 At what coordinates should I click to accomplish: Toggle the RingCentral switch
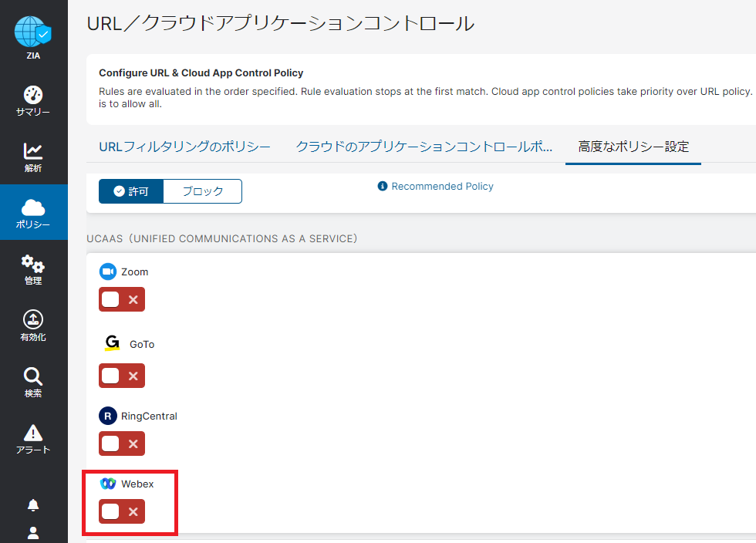coord(122,444)
